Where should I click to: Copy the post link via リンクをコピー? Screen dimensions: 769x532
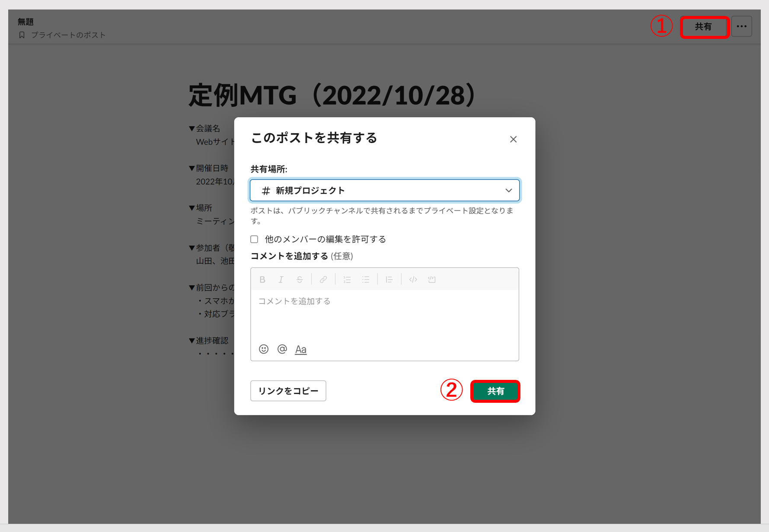click(x=288, y=390)
